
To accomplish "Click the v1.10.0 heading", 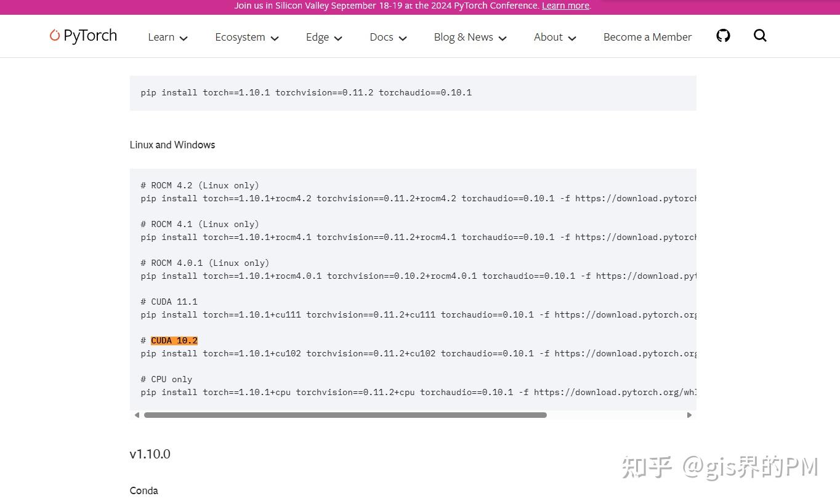I will click(150, 454).
